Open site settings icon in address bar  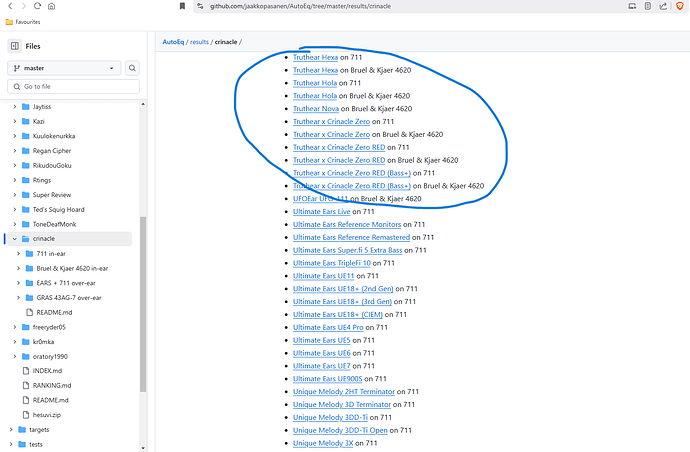point(200,6)
